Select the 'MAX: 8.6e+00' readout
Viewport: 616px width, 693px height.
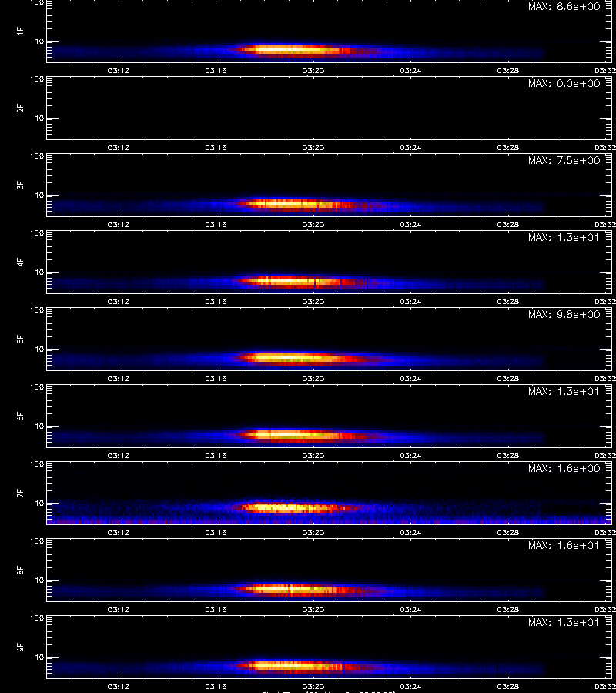(x=564, y=7)
